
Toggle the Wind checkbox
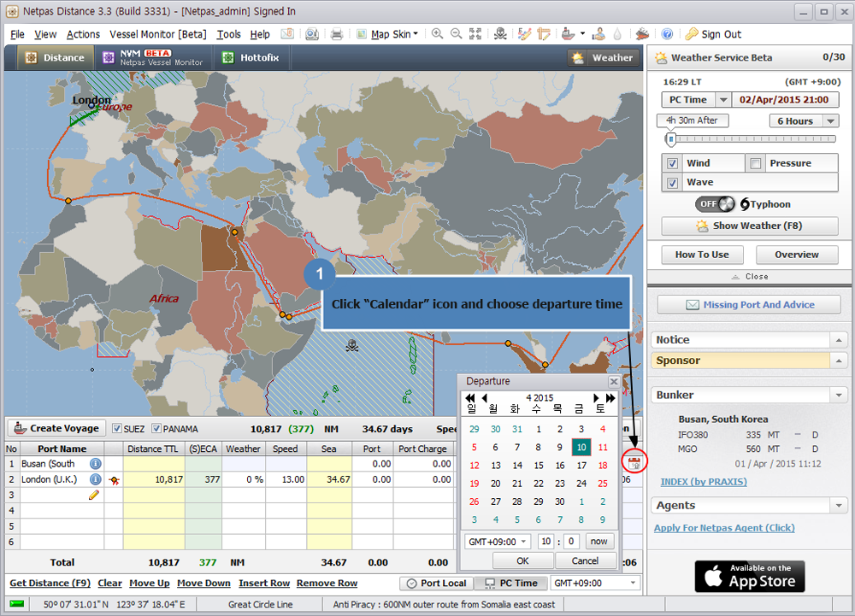pos(672,163)
